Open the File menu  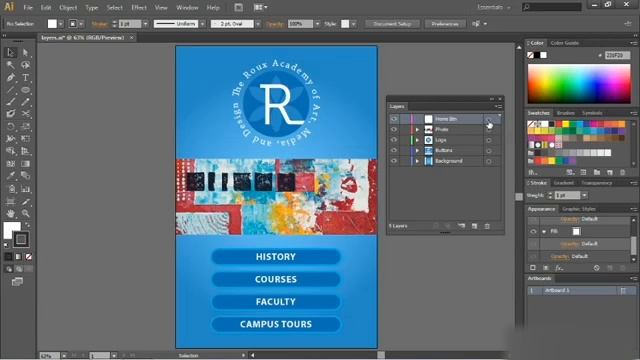point(28,7)
